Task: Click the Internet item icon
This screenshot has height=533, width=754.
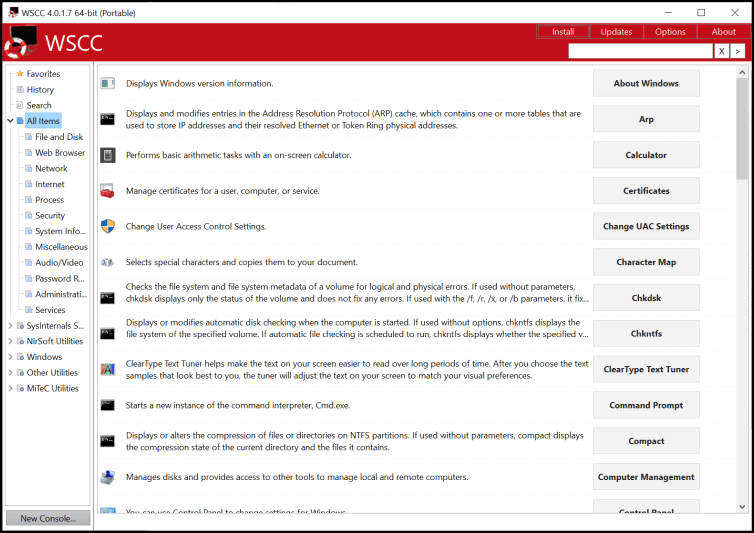Action: coord(28,184)
